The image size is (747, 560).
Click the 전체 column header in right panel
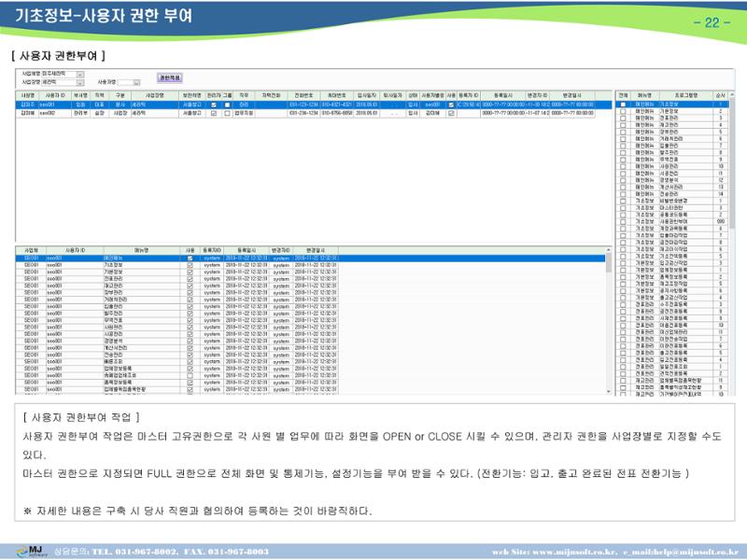pyautogui.click(x=623, y=96)
